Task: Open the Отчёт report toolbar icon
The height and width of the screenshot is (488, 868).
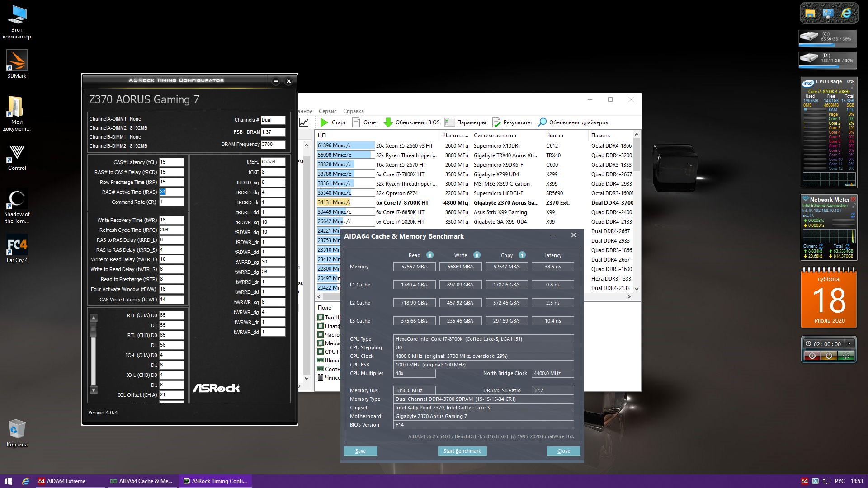Action: point(356,122)
